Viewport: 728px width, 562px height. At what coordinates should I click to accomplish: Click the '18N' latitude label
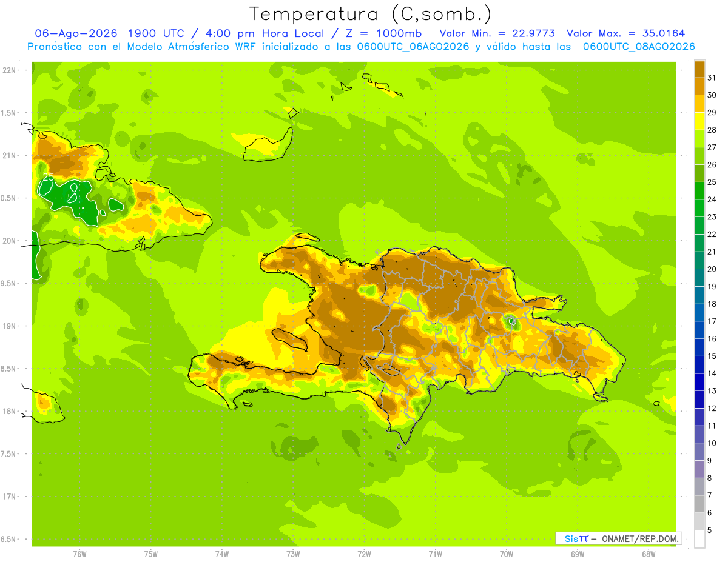pyautogui.click(x=10, y=411)
